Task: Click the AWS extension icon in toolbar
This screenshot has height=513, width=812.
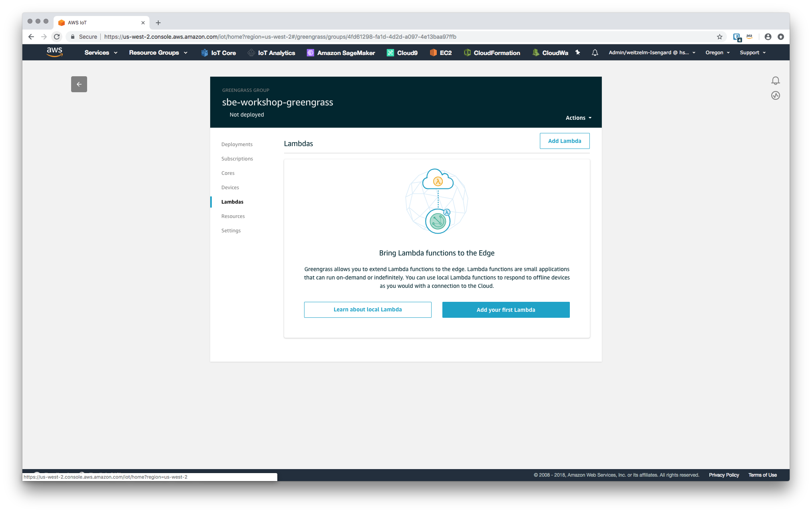Action: pyautogui.click(x=749, y=37)
